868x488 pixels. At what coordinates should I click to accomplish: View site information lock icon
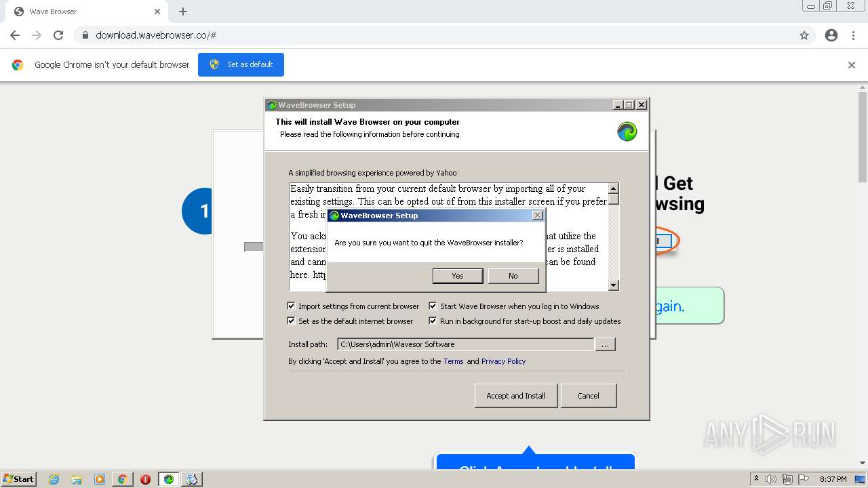(x=85, y=35)
